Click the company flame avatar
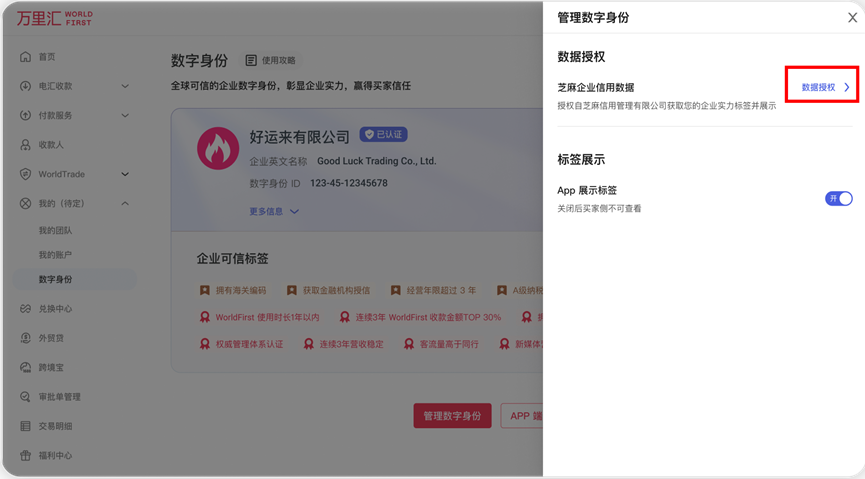The width and height of the screenshot is (865, 479). pyautogui.click(x=218, y=148)
